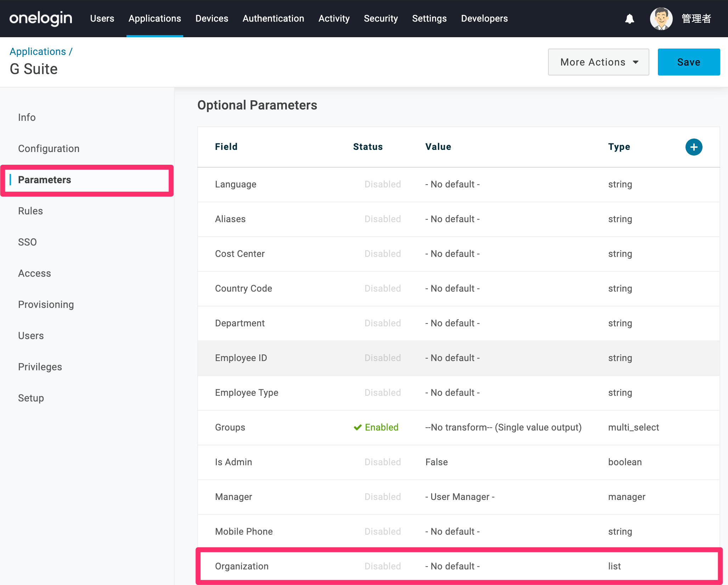The width and height of the screenshot is (728, 585).
Task: Open the Language parameter row
Action: pyautogui.click(x=458, y=185)
